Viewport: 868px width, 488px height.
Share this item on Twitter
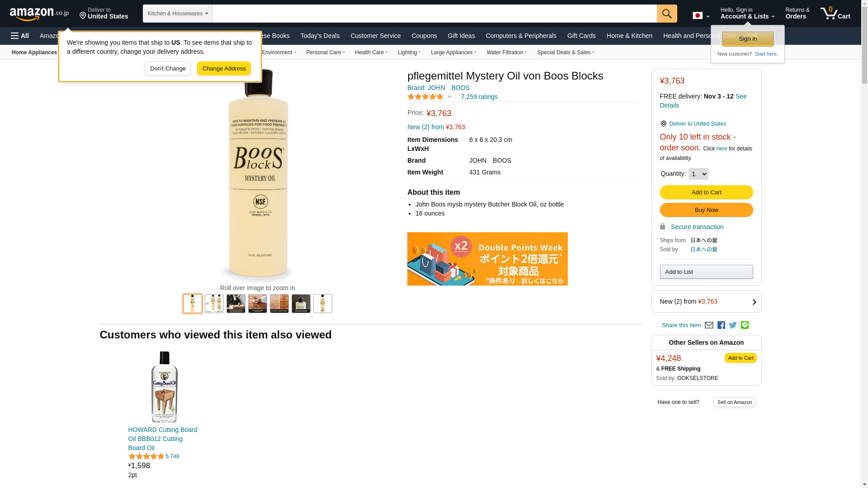(x=733, y=325)
